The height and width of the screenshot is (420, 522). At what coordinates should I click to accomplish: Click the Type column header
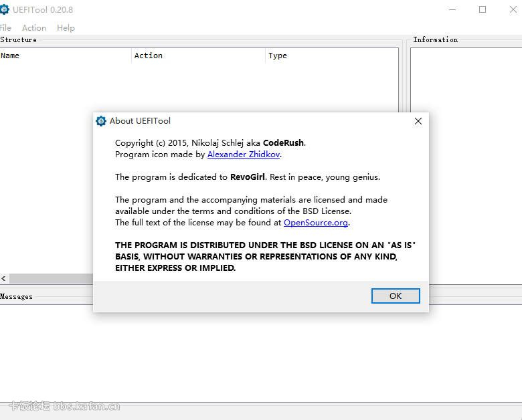pyautogui.click(x=332, y=56)
